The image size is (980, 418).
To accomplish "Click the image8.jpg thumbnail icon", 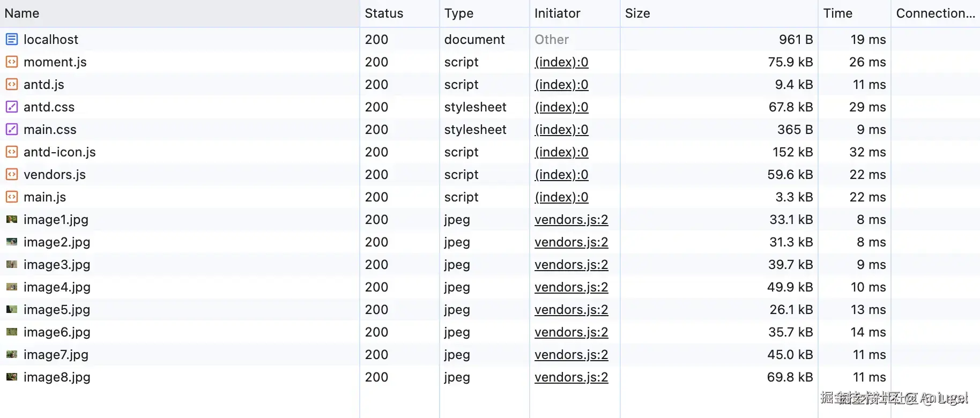I will tap(12, 377).
